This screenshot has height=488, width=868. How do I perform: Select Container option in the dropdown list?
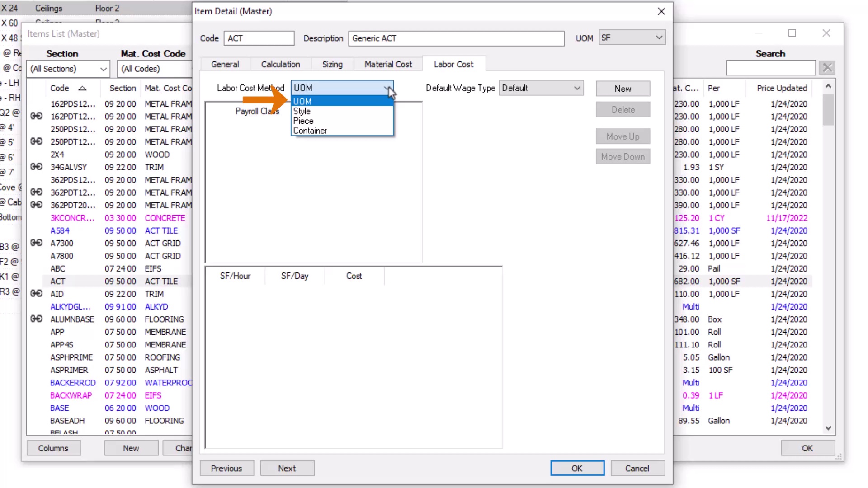(310, 131)
